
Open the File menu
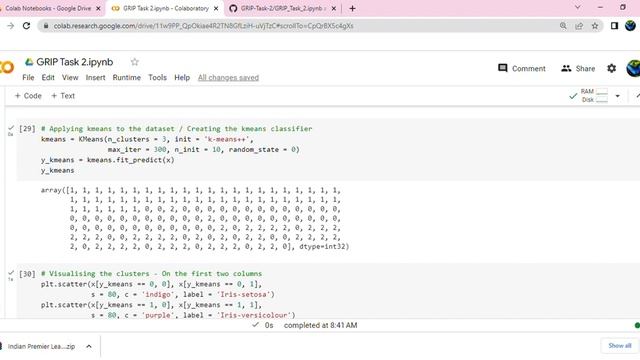coord(28,78)
